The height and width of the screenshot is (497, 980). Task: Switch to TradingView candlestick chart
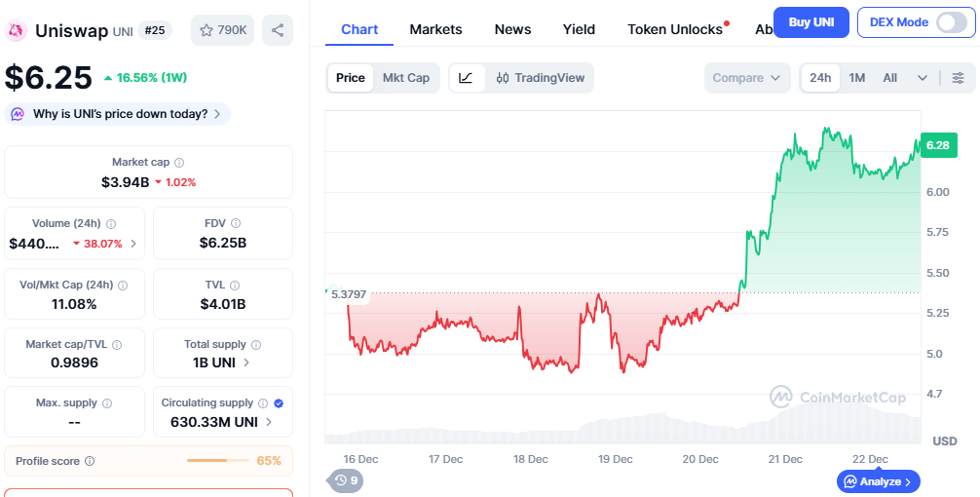pos(540,78)
